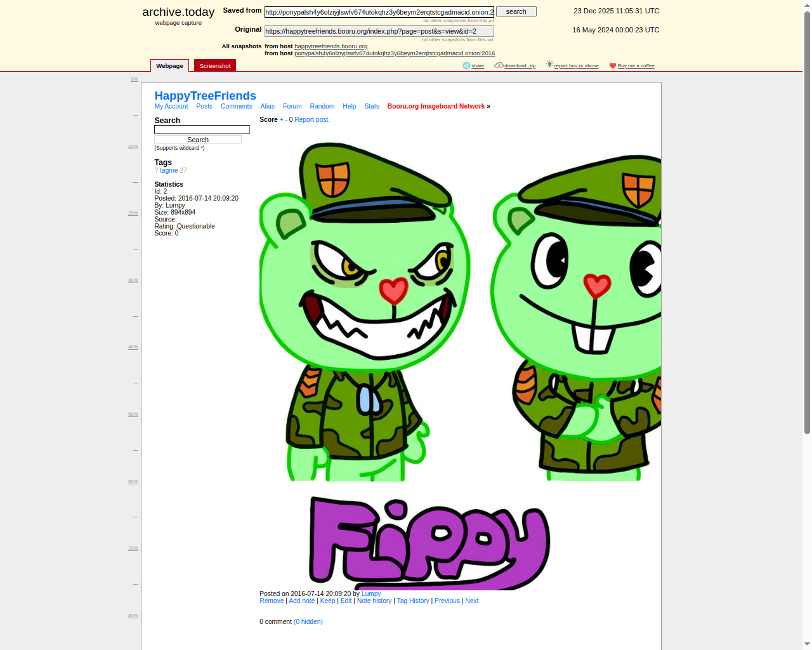Go to Posts in the navigation
The image size is (812, 650).
[204, 107]
